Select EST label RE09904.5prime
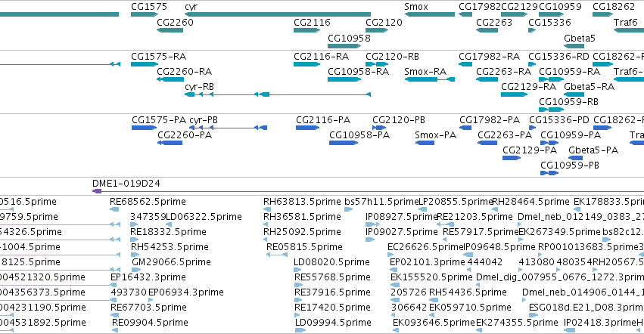Image resolution: width=644 pixels, height=334 pixels. pyautogui.click(x=150, y=323)
